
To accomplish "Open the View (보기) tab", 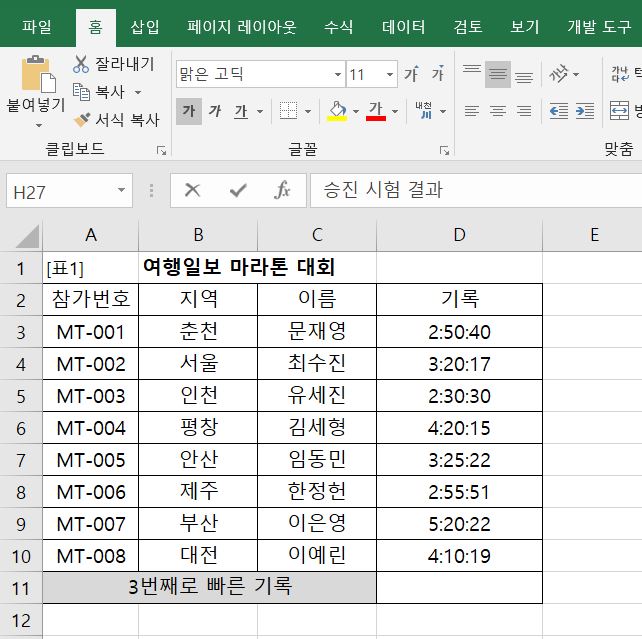I will [524, 26].
